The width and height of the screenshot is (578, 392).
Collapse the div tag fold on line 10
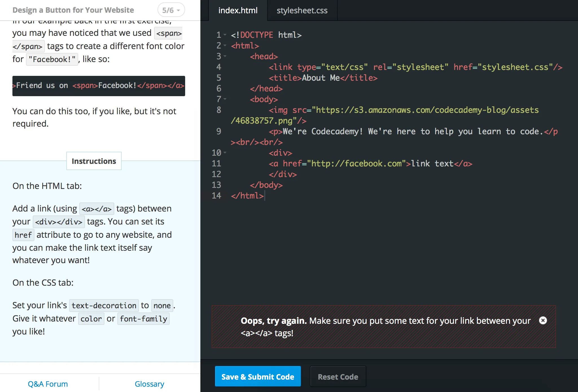[225, 153]
